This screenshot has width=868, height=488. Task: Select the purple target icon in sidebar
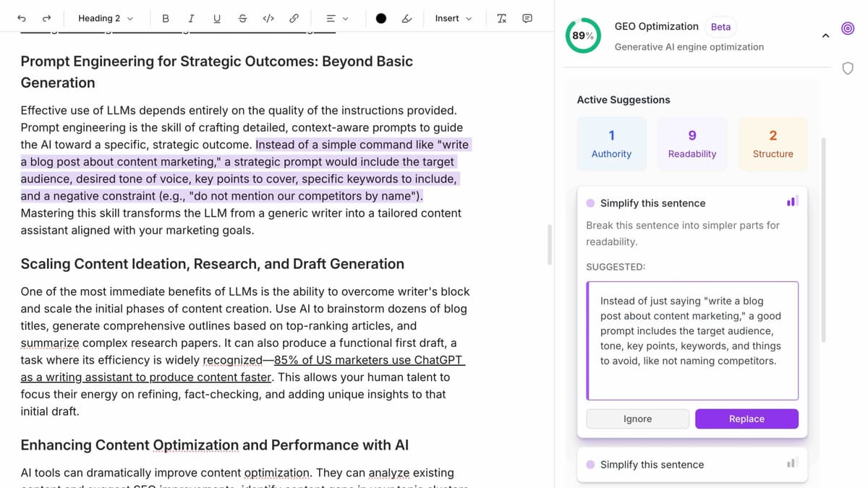tap(848, 28)
